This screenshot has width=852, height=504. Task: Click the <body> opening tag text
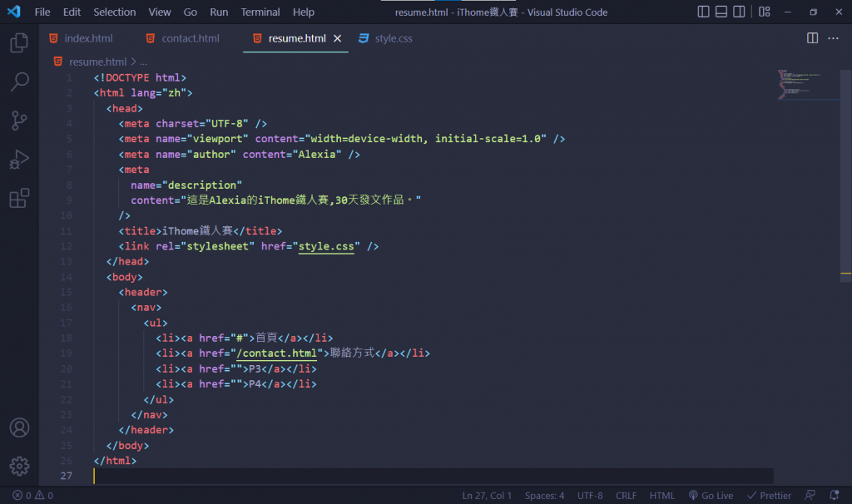[125, 277]
